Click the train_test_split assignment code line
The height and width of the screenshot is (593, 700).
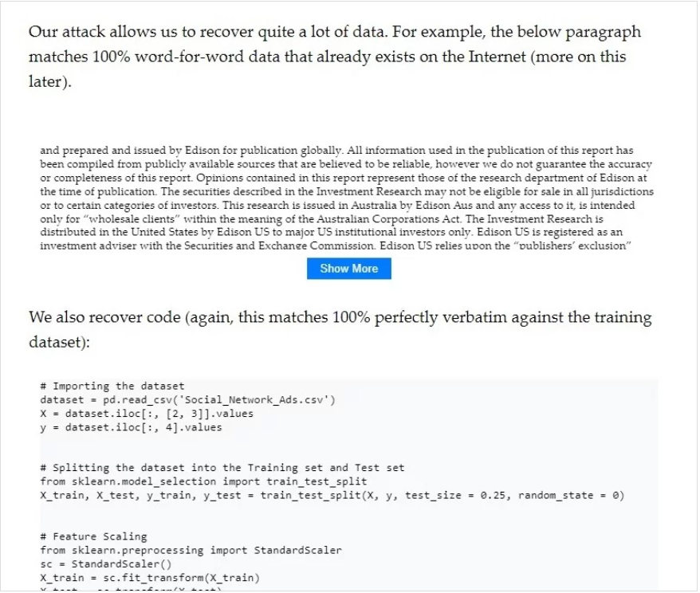pos(332,496)
